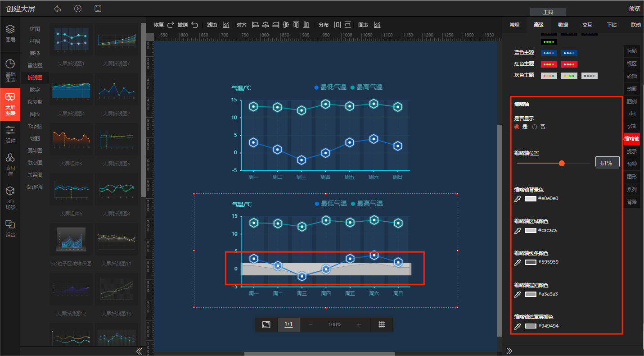
Task: Open the 缩略轴握把颜色 #a3a3a3 swatch
Action: pos(531,294)
